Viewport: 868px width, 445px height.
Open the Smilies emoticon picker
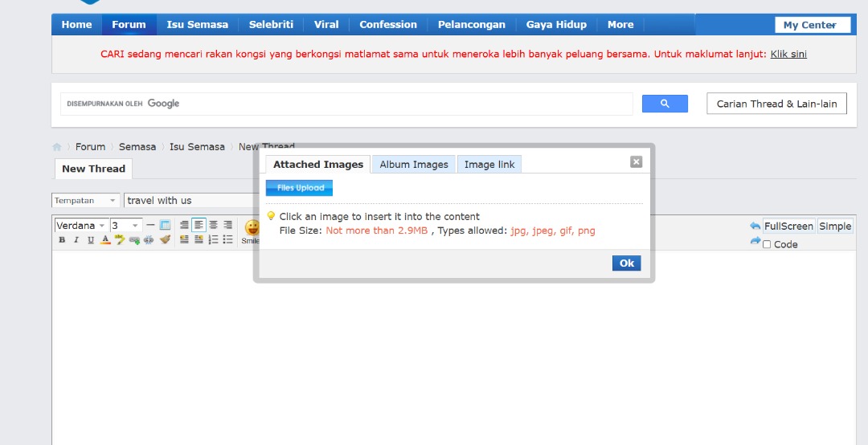click(x=252, y=230)
